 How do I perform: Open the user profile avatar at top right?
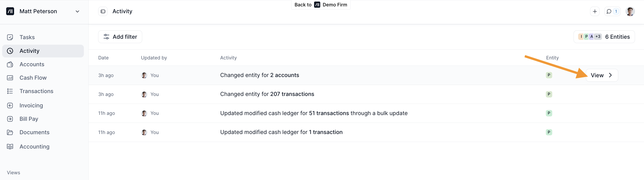[630, 11]
